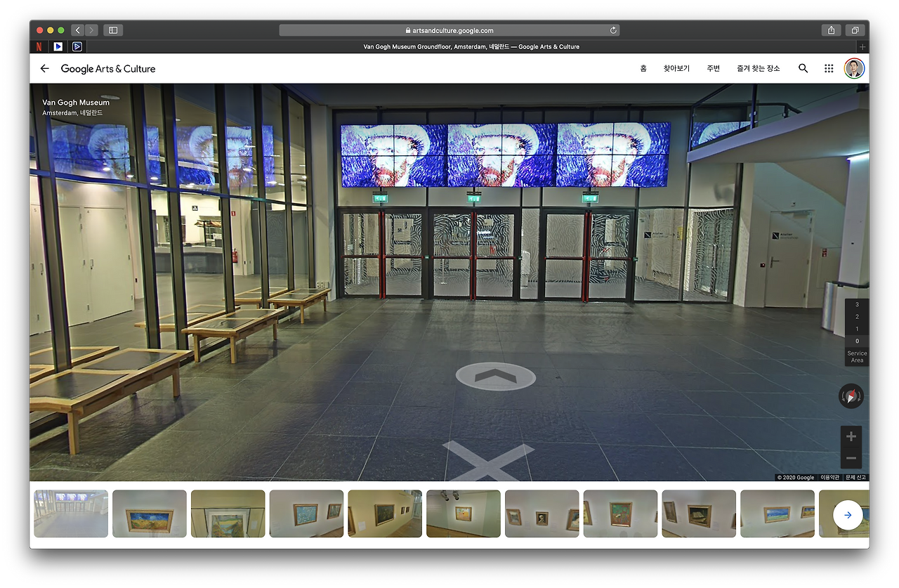Switch to the Service Area floor
This screenshot has width=899, height=588.
(x=857, y=357)
